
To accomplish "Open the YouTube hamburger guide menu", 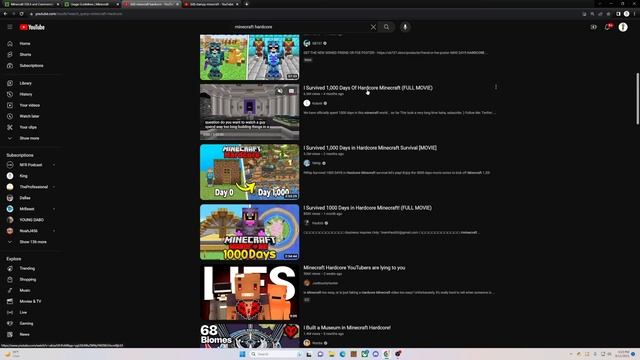I will 10,27.
